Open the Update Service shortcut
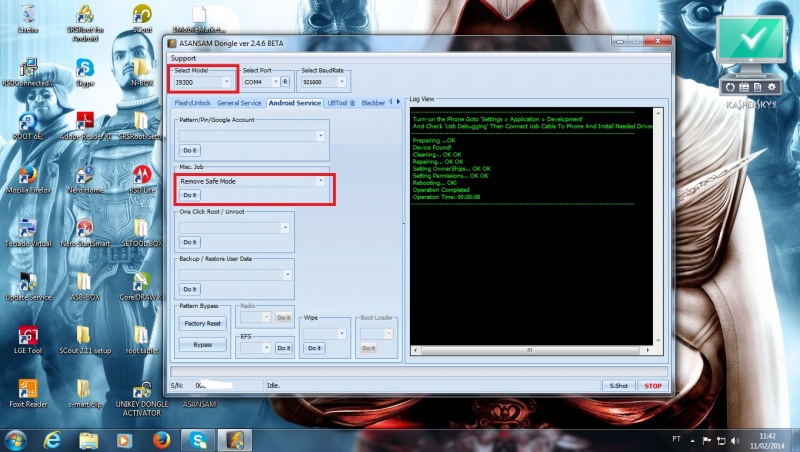 (28, 287)
